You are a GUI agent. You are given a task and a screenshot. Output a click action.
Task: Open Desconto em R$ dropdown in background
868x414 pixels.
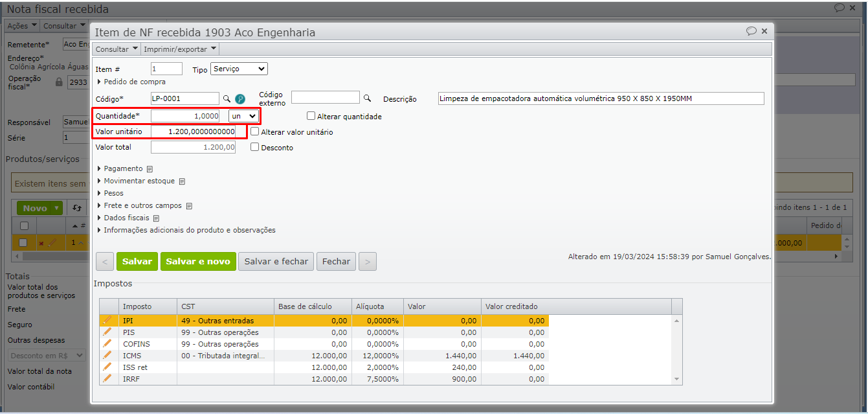[x=47, y=355]
